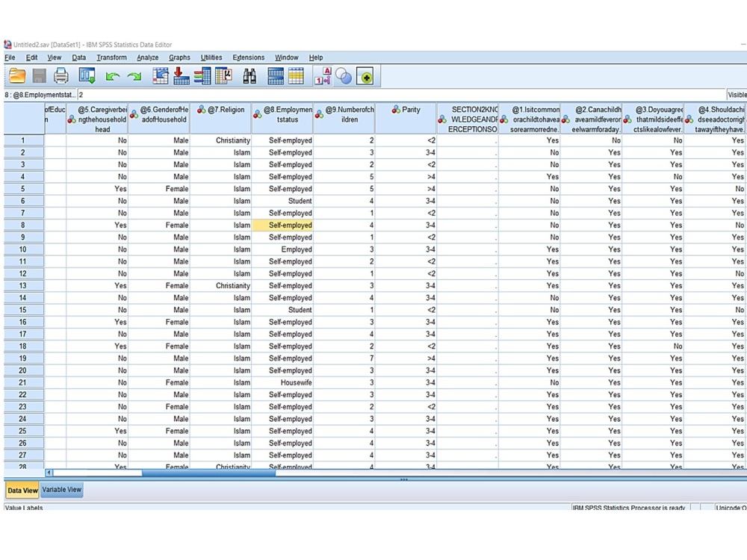Toggle Value Labels display off in the toolbar
Screen dimensions: 747x560
point(323,76)
